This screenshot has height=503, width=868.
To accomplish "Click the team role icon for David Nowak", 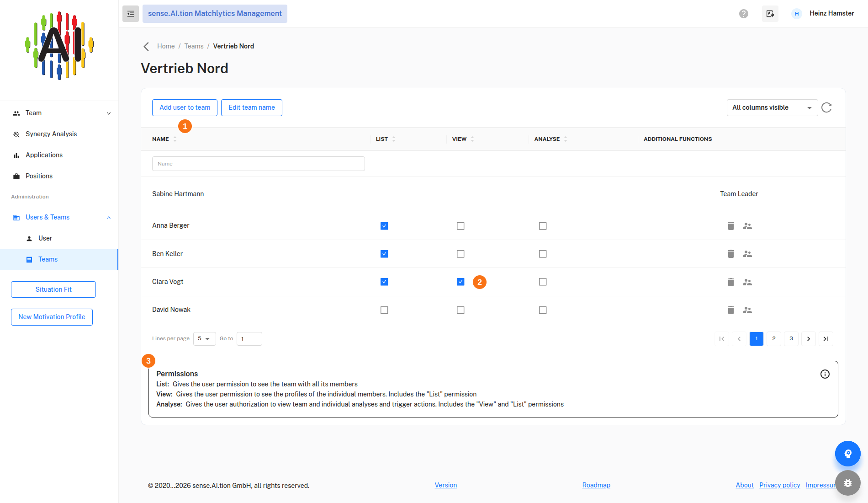I will (x=747, y=310).
